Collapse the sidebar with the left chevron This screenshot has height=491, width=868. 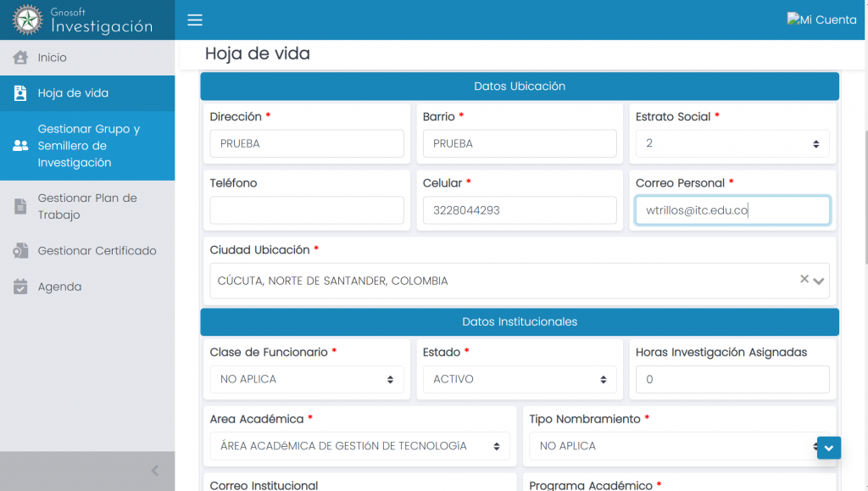coord(154,471)
